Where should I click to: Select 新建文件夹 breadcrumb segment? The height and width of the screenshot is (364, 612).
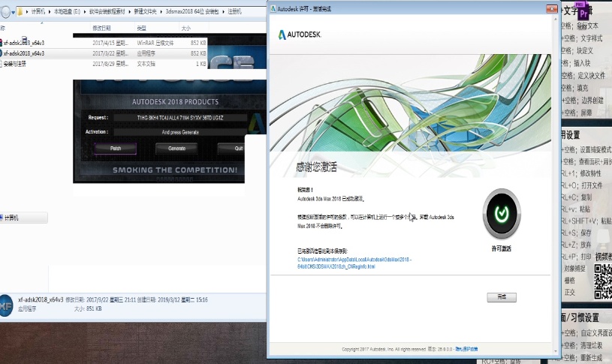[x=145, y=12]
